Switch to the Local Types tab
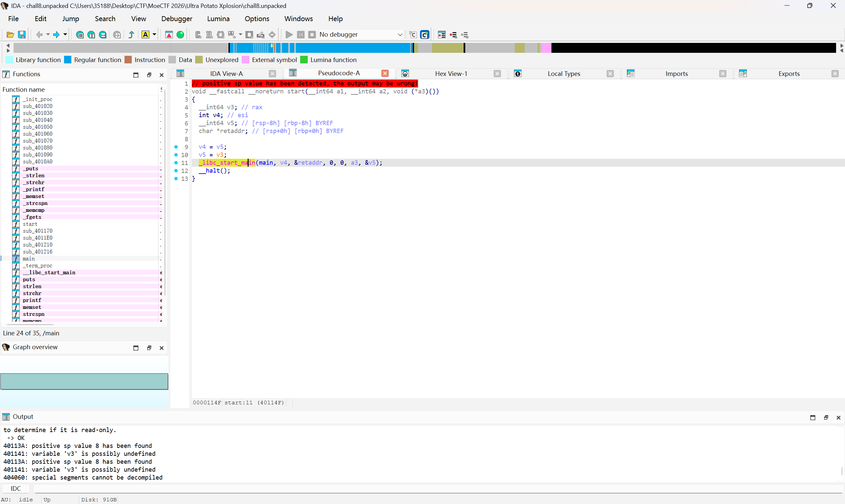845x504 pixels. 564,74
